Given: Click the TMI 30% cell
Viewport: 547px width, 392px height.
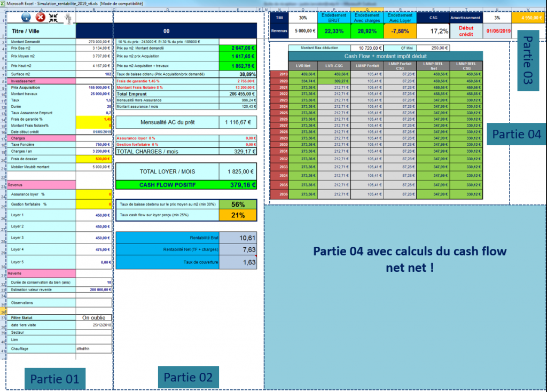Looking at the screenshot, I should 303,18.
